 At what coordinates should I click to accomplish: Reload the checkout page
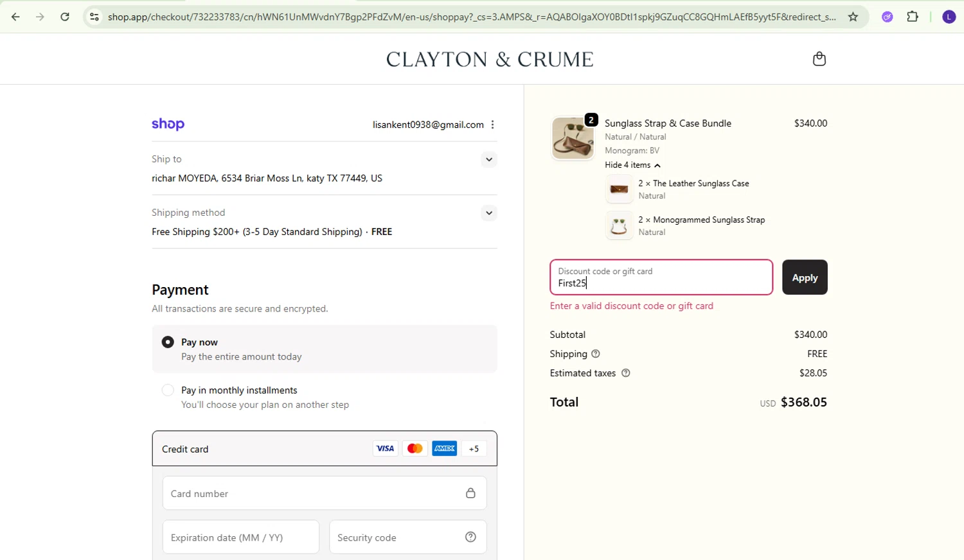coord(65,17)
